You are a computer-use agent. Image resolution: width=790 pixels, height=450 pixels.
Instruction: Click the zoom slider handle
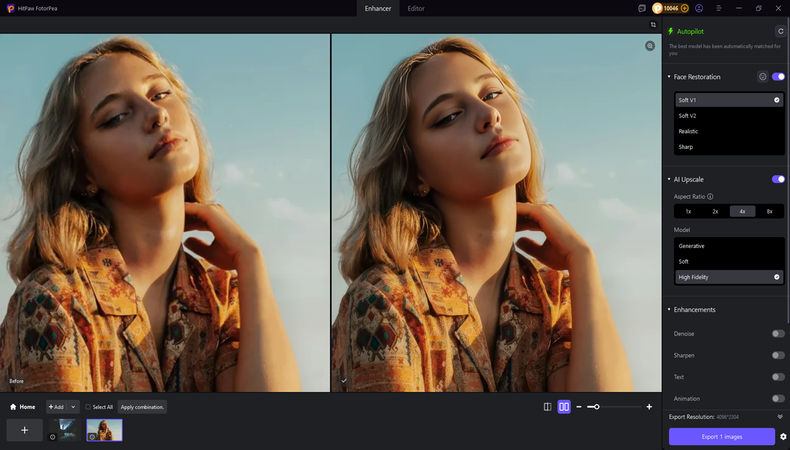pos(596,407)
